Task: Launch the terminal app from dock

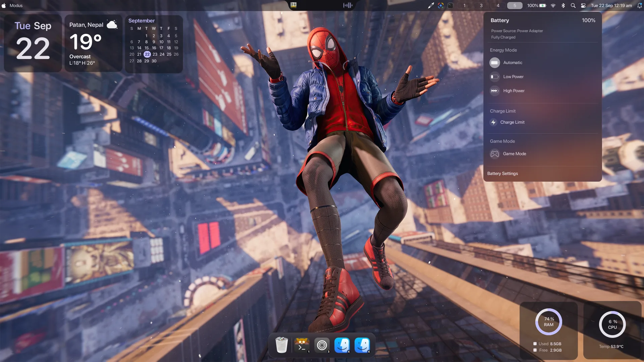Action: [x=302, y=345]
